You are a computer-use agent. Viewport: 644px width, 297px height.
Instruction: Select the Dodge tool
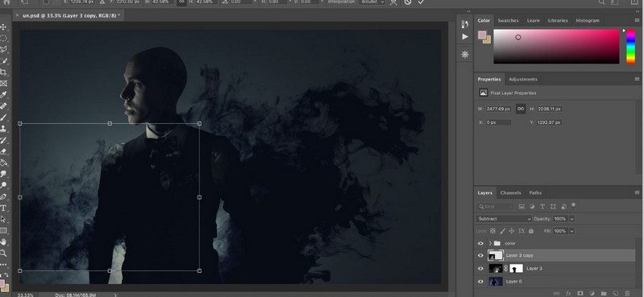click(4, 185)
